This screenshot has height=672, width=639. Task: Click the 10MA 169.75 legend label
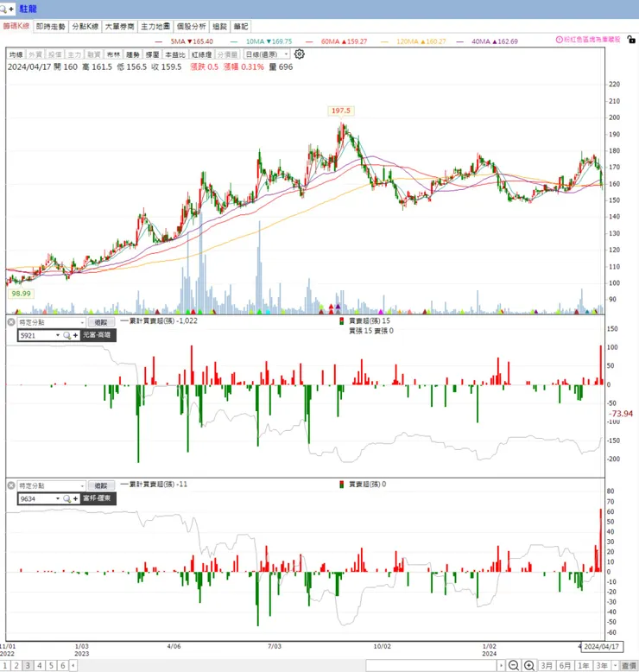coord(269,41)
